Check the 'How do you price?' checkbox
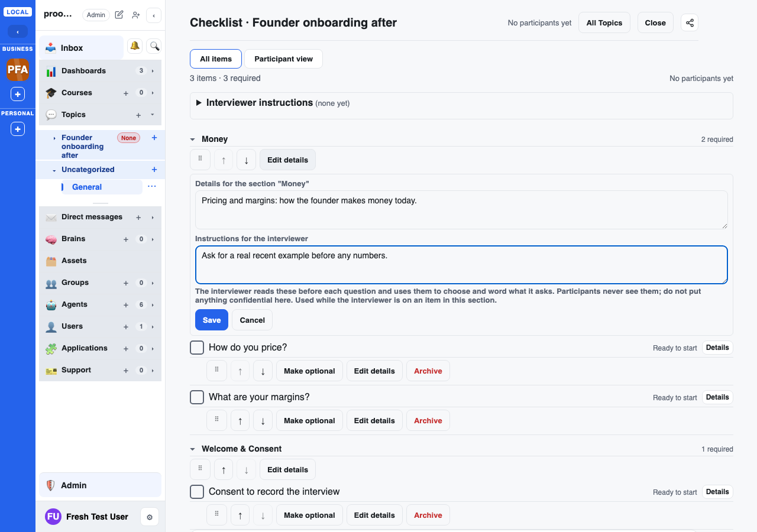Image resolution: width=757 pixels, height=532 pixels. tap(197, 348)
